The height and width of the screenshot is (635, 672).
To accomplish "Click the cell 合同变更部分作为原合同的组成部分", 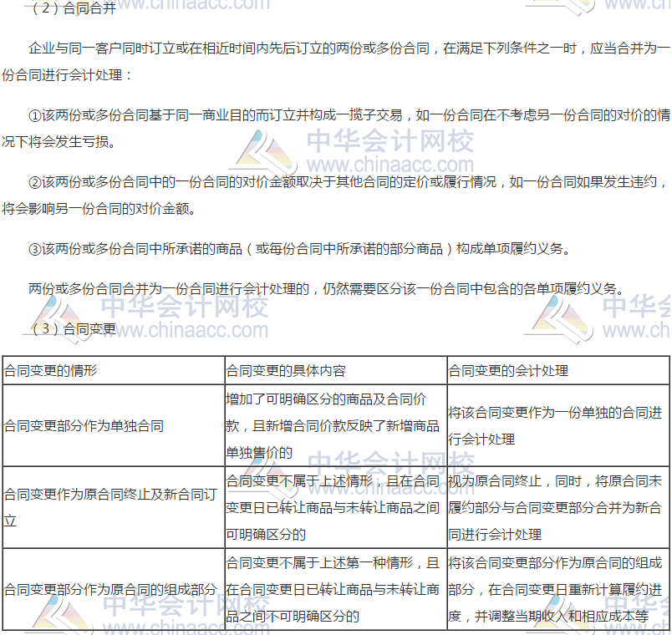I will pyautogui.click(x=110, y=589).
